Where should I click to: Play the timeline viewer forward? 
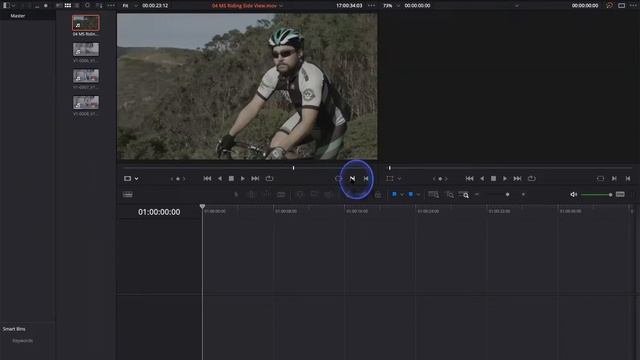[x=505, y=178]
